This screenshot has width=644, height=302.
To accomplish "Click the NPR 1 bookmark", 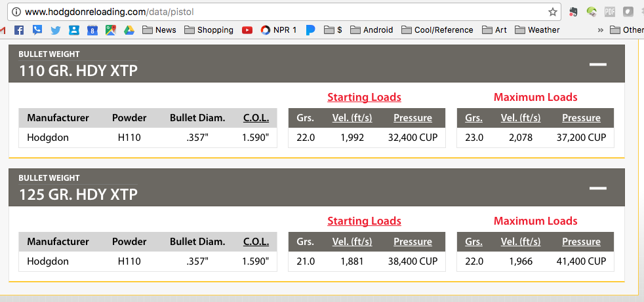I will [x=279, y=30].
